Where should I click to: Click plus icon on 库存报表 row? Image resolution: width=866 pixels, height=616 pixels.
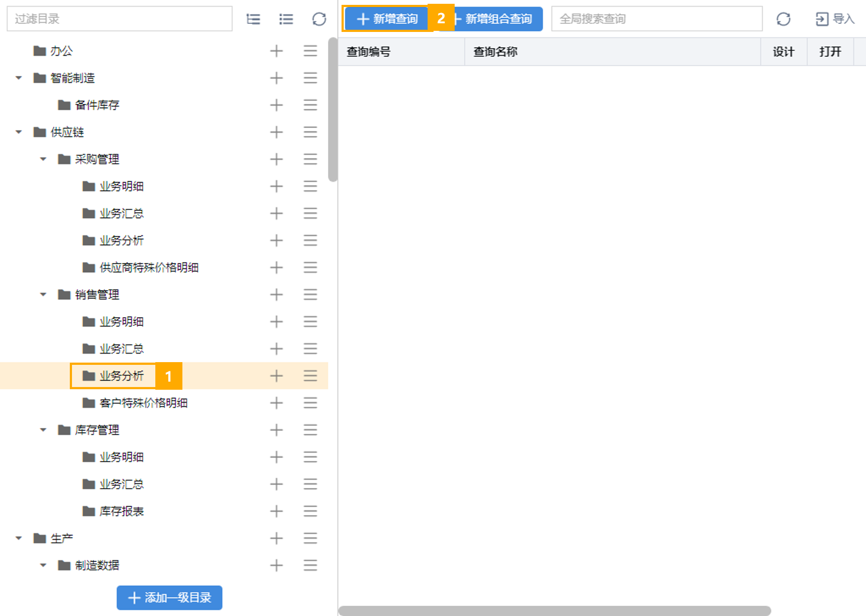277,511
